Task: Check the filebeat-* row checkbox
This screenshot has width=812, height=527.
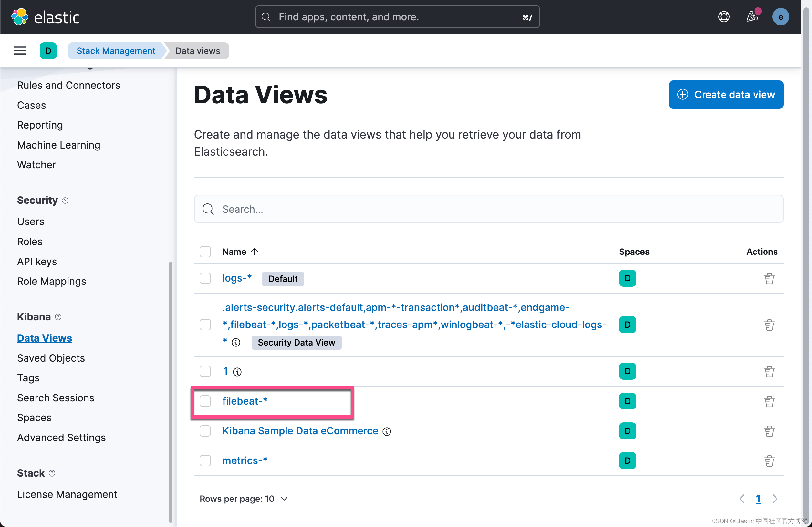Action: click(205, 401)
